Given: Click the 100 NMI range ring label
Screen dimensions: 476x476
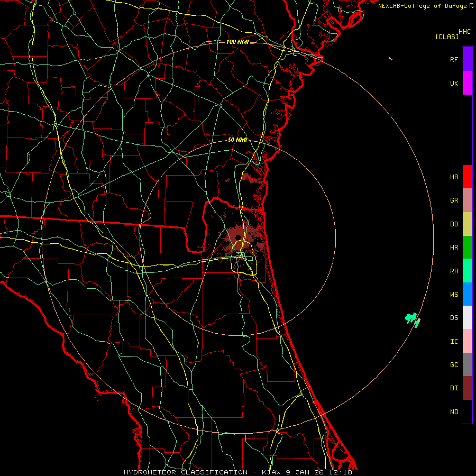Looking at the screenshot, I should [x=237, y=42].
